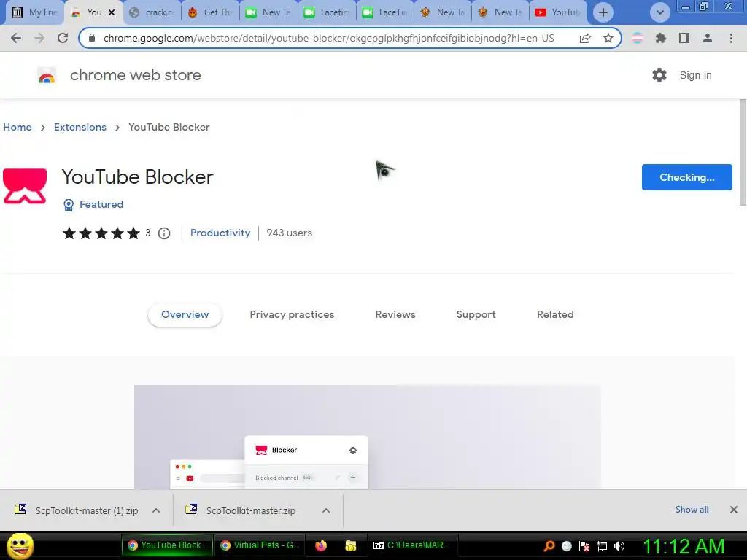The height and width of the screenshot is (560, 747).
Task: Open the Support tab
Action: 476,315
